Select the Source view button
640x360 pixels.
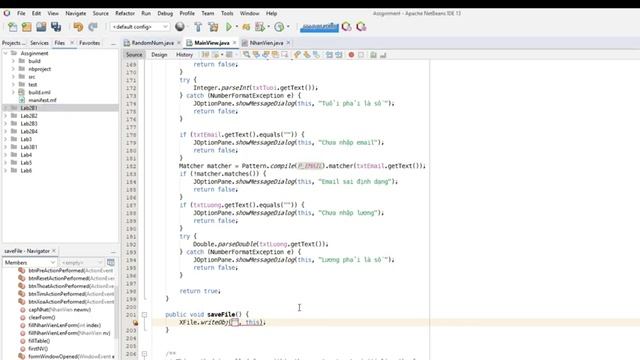134,55
